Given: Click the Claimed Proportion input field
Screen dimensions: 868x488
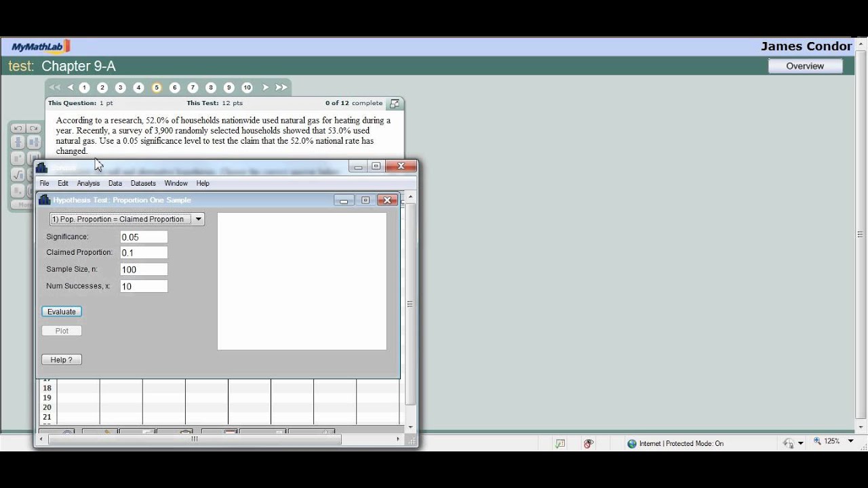Looking at the screenshot, I should [x=144, y=253].
